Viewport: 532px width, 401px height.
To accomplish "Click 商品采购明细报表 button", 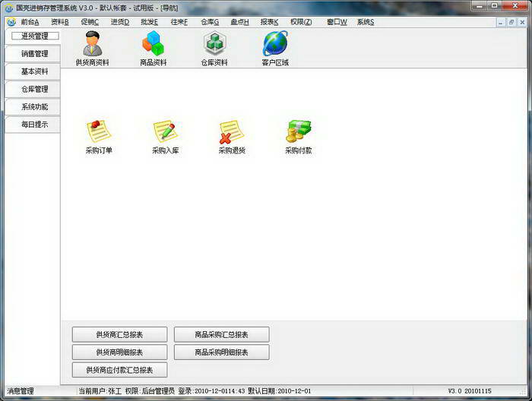I will click(x=222, y=352).
